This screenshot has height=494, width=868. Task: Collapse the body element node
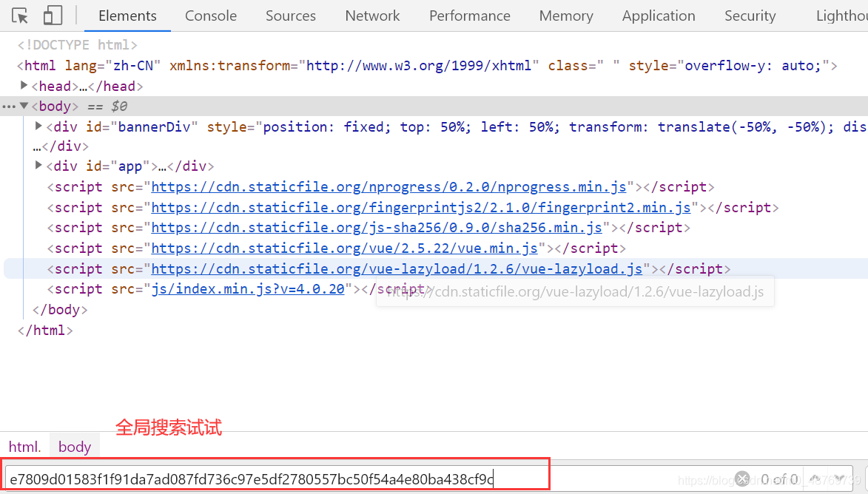pyautogui.click(x=24, y=106)
